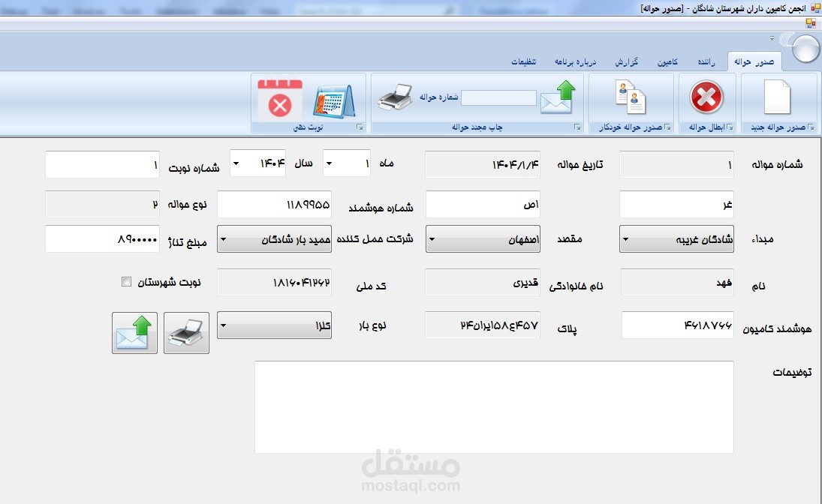Click the شماره حواله input in ribbon
This screenshot has height=504, width=822.
point(498,97)
